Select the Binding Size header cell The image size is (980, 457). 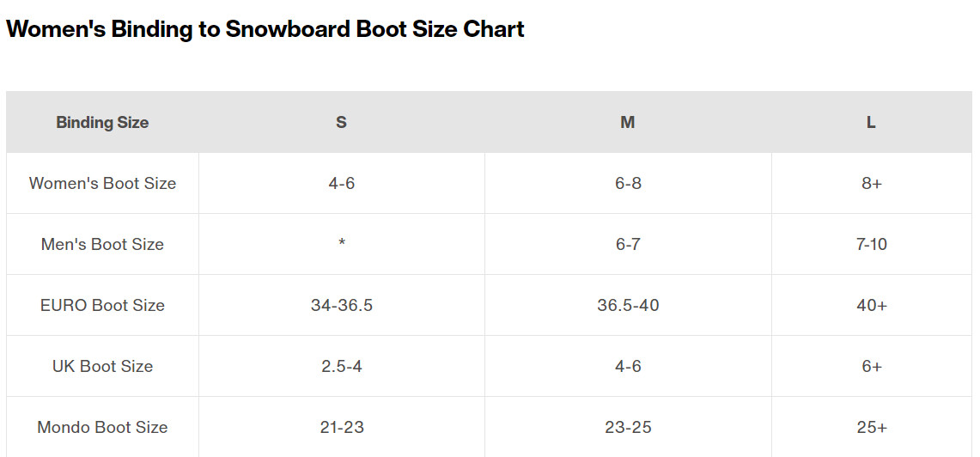(102, 122)
